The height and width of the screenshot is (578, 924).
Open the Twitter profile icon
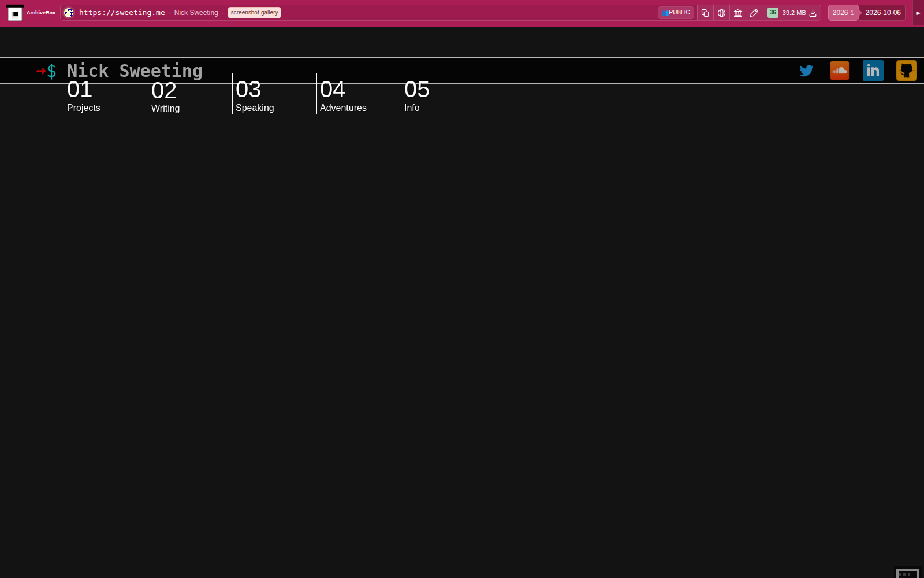(806, 71)
